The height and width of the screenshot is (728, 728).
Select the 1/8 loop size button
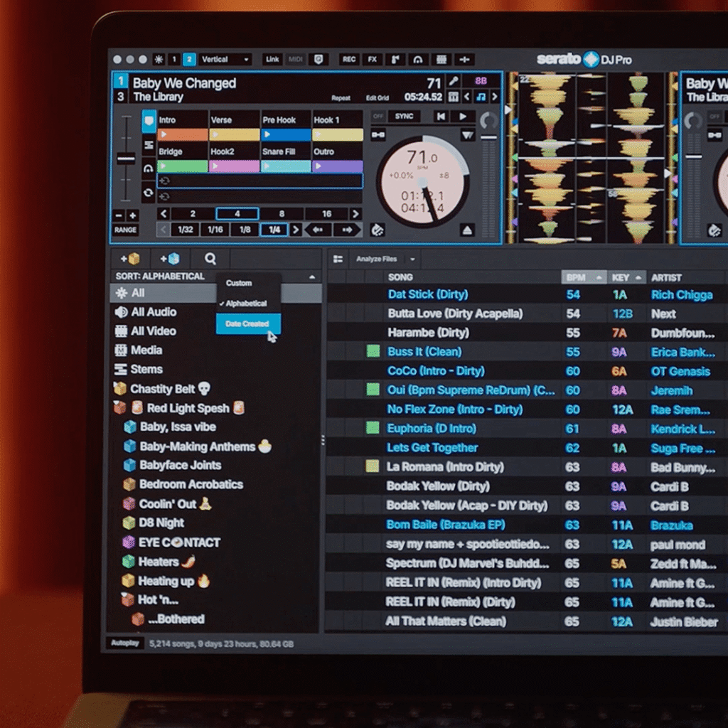(245, 230)
